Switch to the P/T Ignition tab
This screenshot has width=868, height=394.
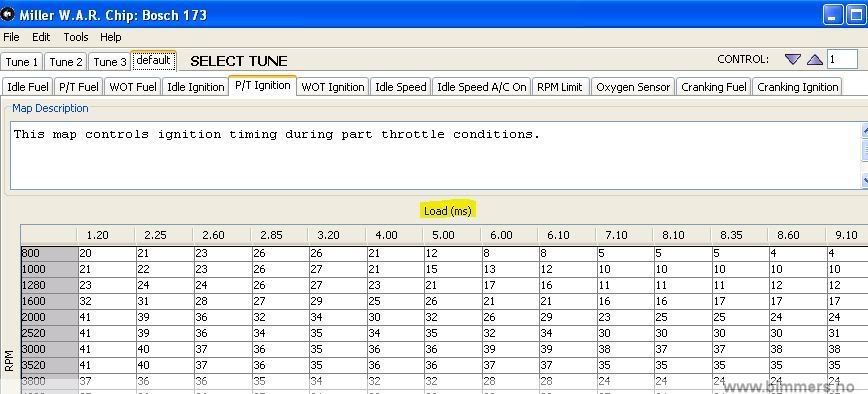point(262,85)
